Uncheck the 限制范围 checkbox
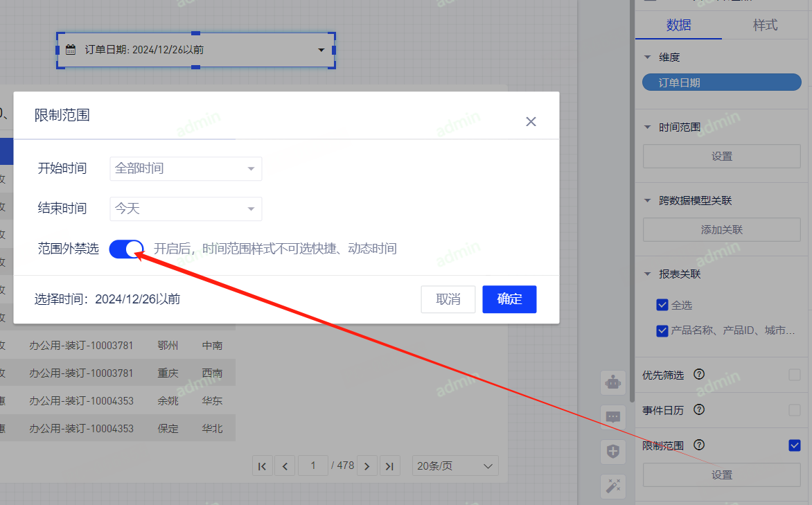 coord(794,445)
